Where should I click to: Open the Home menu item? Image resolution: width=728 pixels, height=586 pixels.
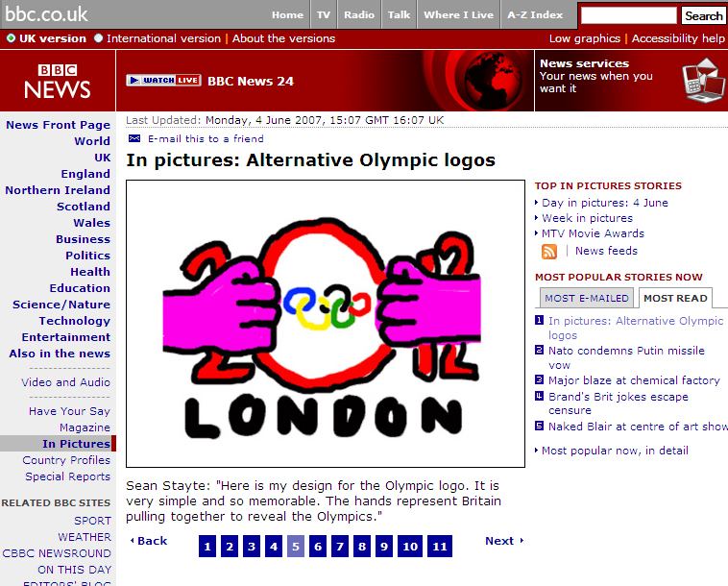point(287,14)
